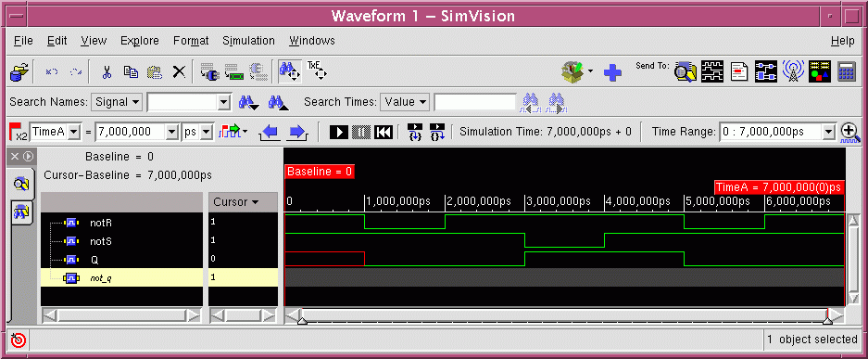Click the X delete icon in the toolbar
The height and width of the screenshot is (359, 868).
coord(179,72)
